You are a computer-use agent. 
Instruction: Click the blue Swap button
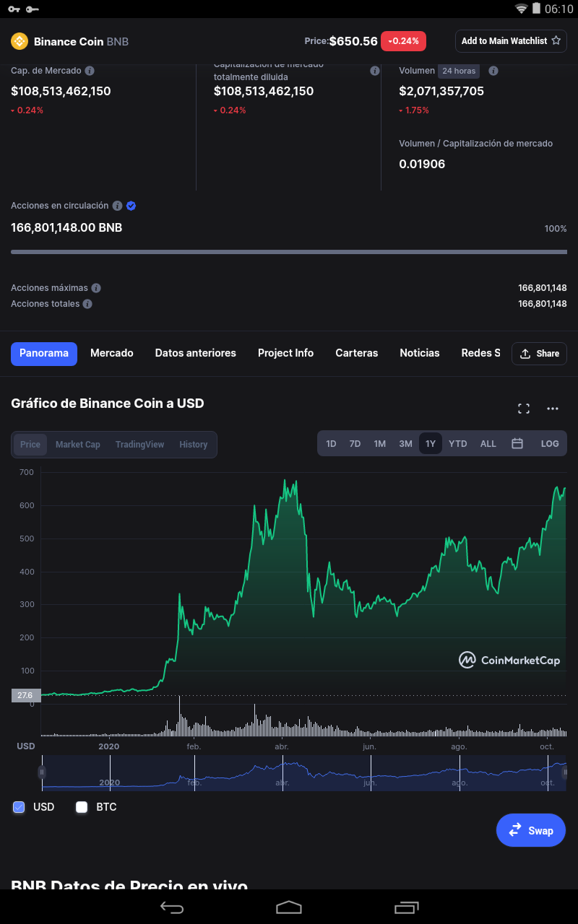pyautogui.click(x=531, y=830)
